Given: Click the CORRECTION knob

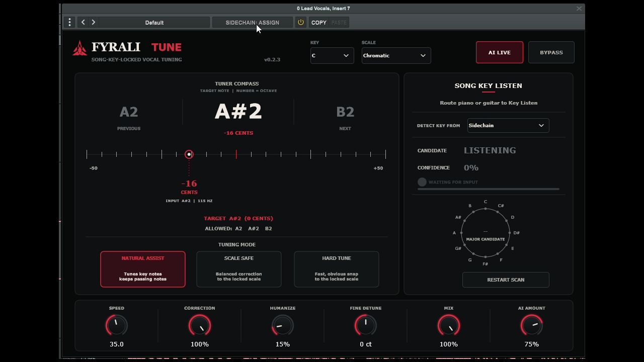Looking at the screenshot, I should [200, 325].
